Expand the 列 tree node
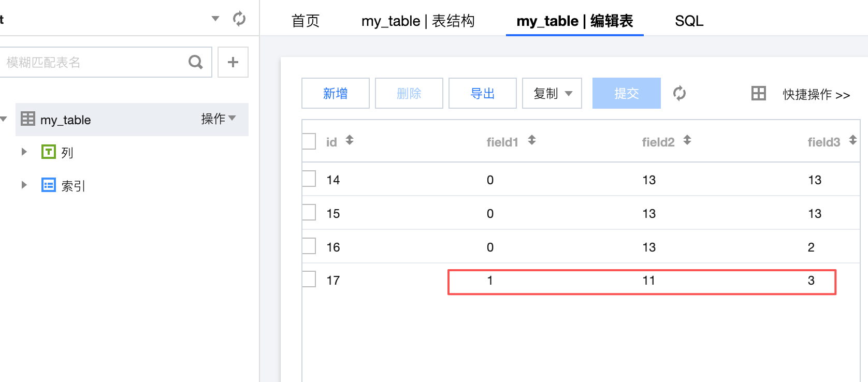The width and height of the screenshot is (868, 382). click(x=24, y=152)
